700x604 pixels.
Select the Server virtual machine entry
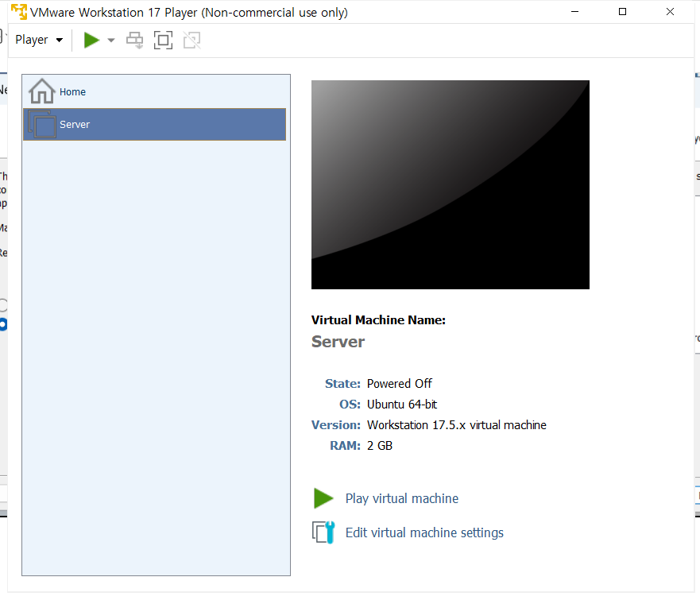(x=154, y=124)
